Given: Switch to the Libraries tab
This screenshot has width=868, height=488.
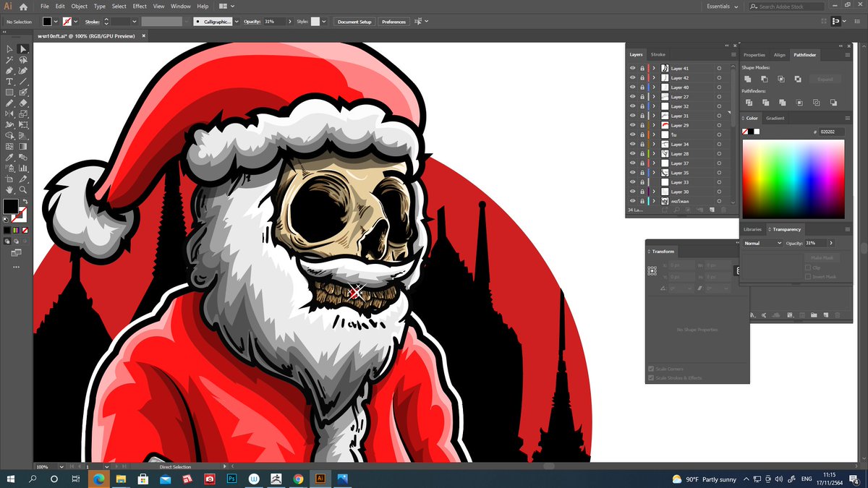Looking at the screenshot, I should point(752,229).
